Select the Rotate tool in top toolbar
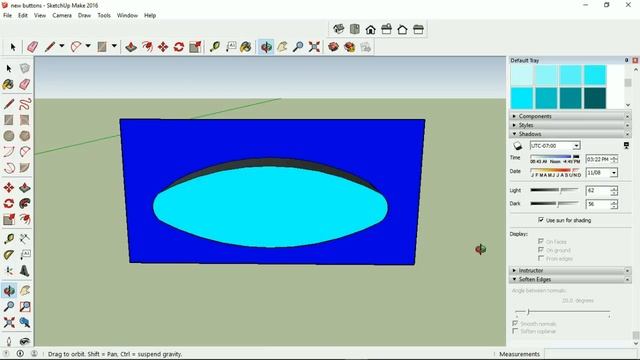Screen dimensions: 640x360 pyautogui.click(x=179, y=47)
